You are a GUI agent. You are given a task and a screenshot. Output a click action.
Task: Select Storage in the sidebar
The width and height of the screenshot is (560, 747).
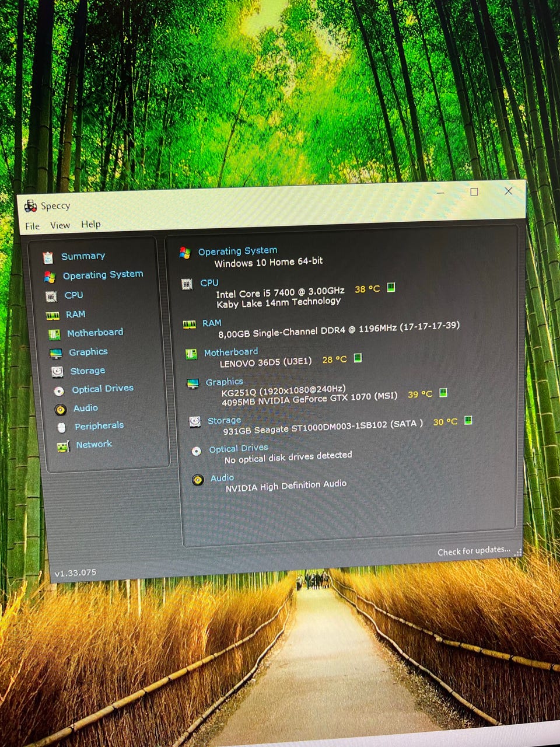pos(87,371)
